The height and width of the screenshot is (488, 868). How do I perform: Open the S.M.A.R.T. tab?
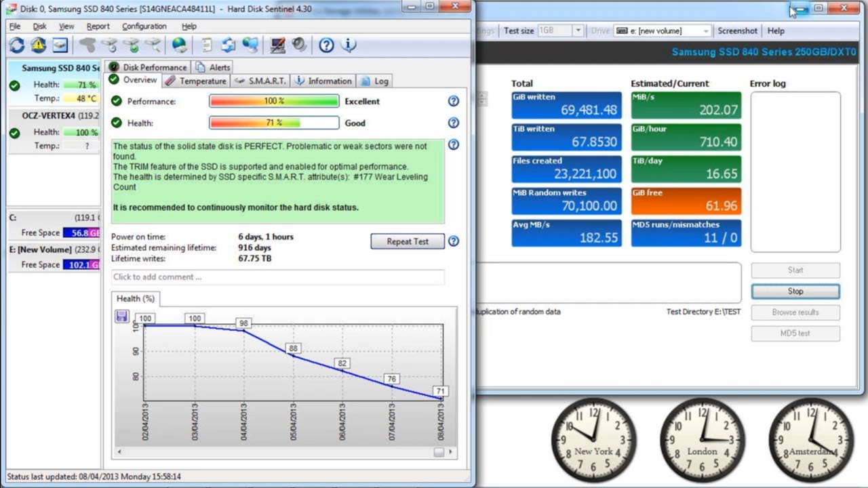260,81
